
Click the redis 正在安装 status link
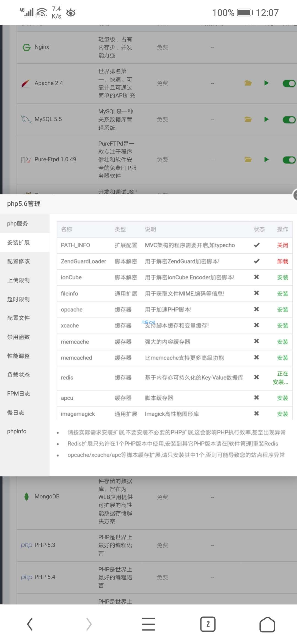tap(280, 378)
